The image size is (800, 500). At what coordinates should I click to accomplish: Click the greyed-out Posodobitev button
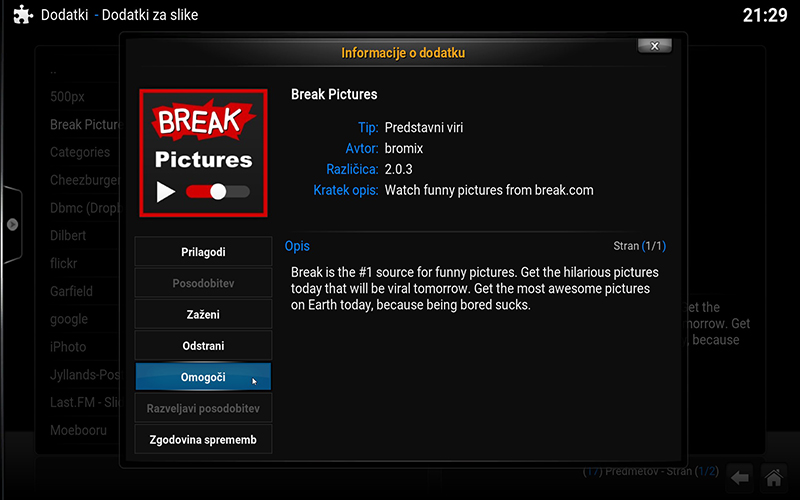(202, 283)
